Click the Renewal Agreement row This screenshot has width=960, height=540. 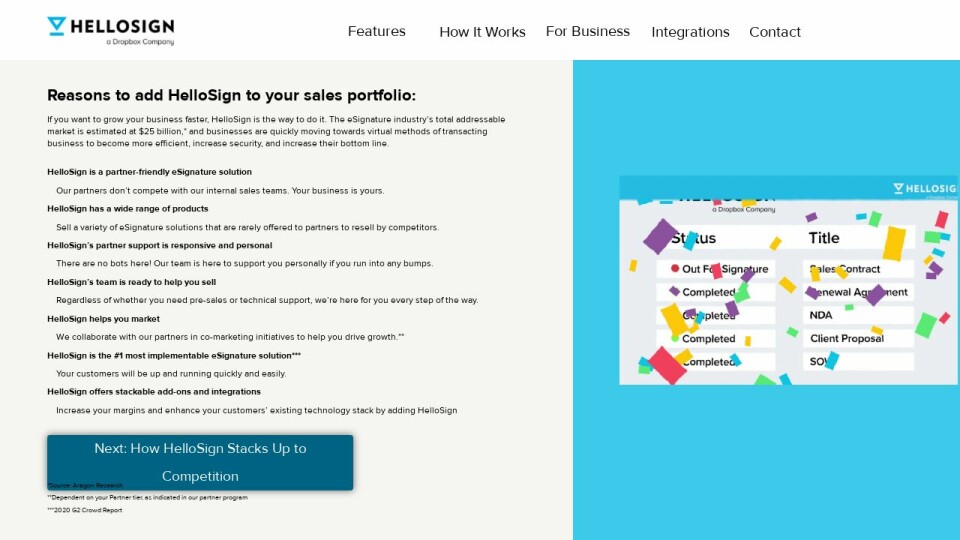pyautogui.click(x=858, y=292)
